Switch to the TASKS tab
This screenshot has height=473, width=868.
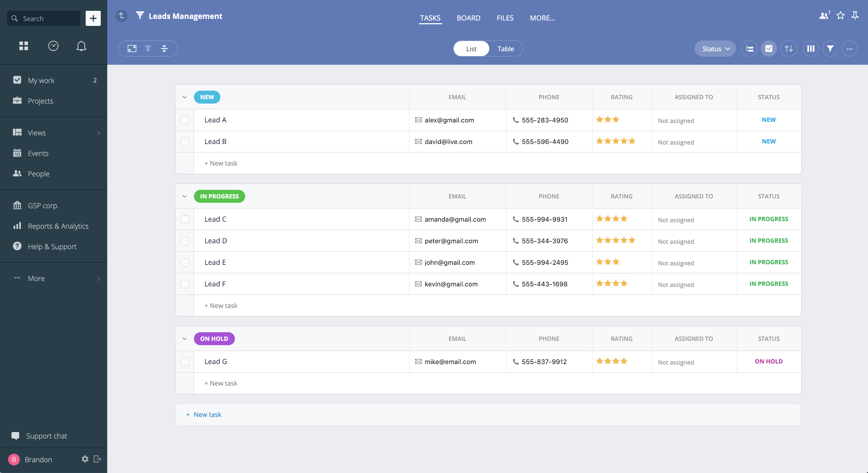(430, 18)
